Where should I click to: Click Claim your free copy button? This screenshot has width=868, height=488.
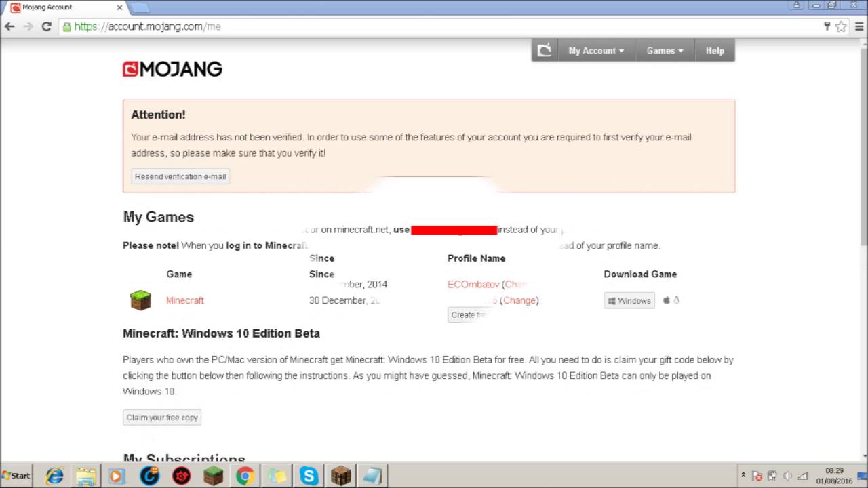[x=162, y=418]
